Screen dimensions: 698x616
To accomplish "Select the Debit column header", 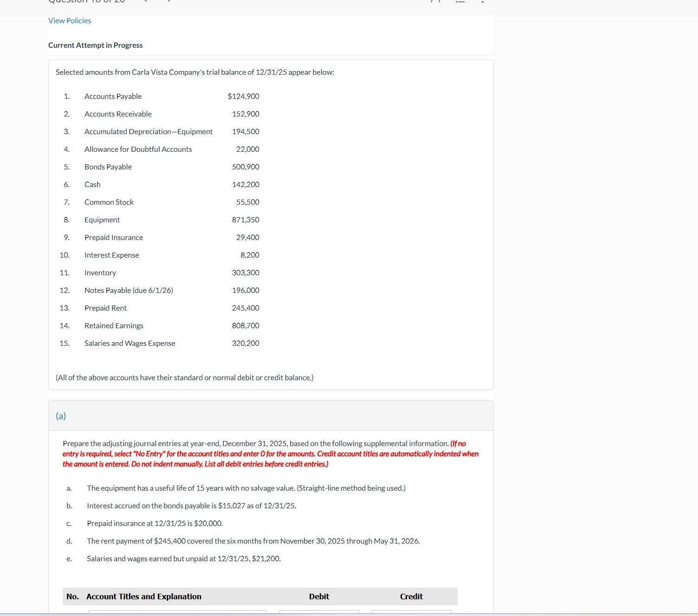I will (318, 597).
